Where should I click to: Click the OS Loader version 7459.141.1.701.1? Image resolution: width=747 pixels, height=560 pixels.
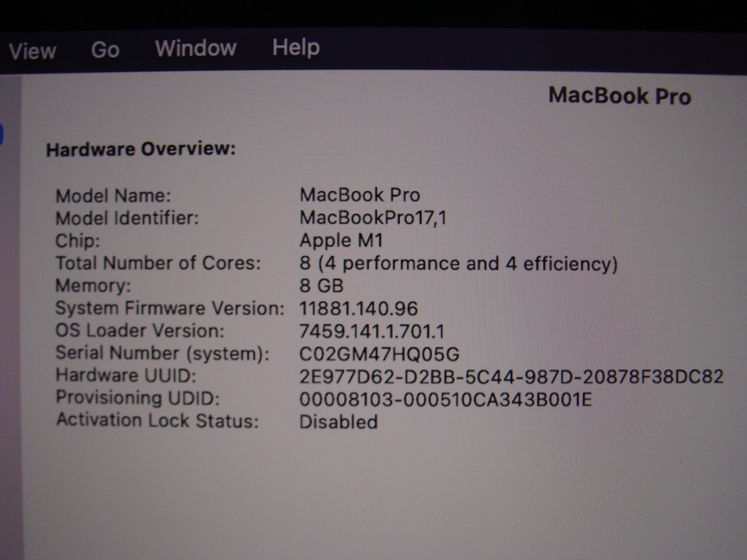pyautogui.click(x=372, y=331)
